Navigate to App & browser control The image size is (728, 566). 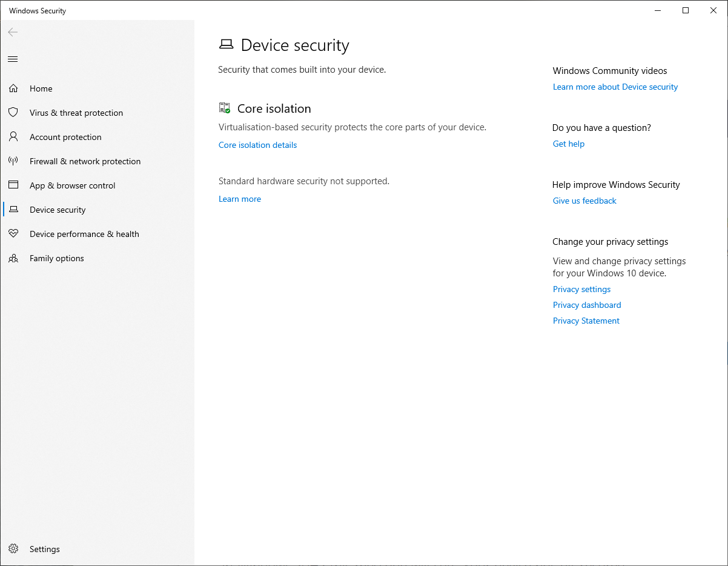97,185
